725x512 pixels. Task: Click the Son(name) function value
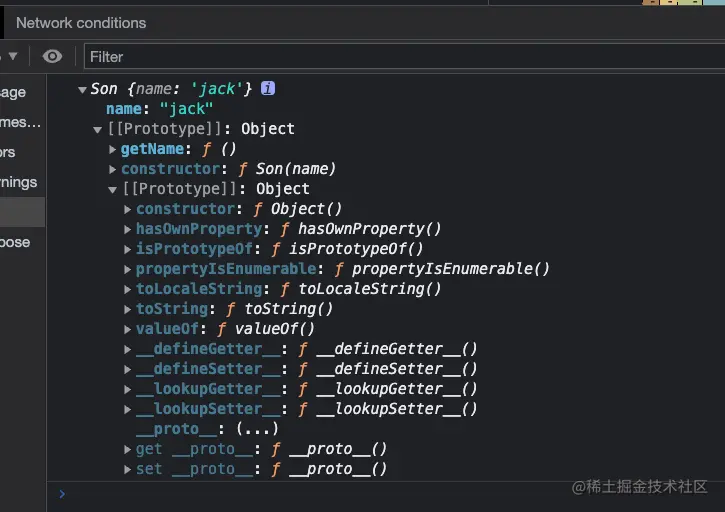pyautogui.click(x=296, y=169)
